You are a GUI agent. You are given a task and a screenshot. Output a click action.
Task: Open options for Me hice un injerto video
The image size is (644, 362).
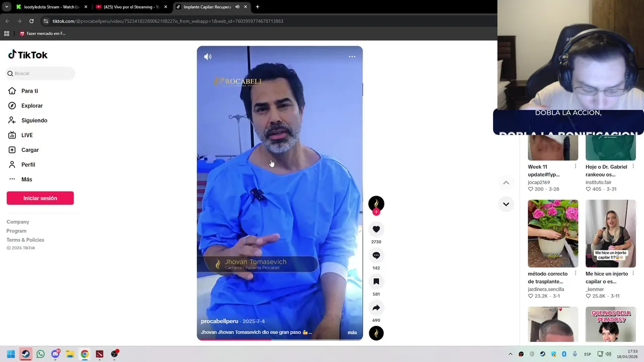pos(633,274)
